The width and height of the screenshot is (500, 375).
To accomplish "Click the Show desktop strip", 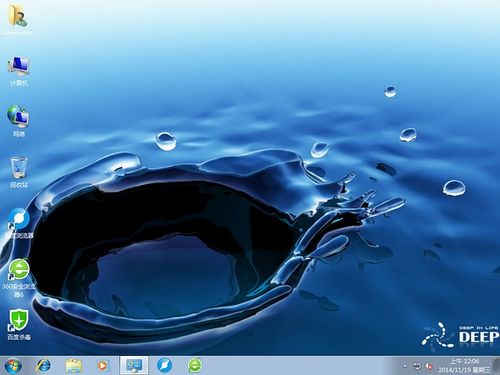I will point(497,365).
